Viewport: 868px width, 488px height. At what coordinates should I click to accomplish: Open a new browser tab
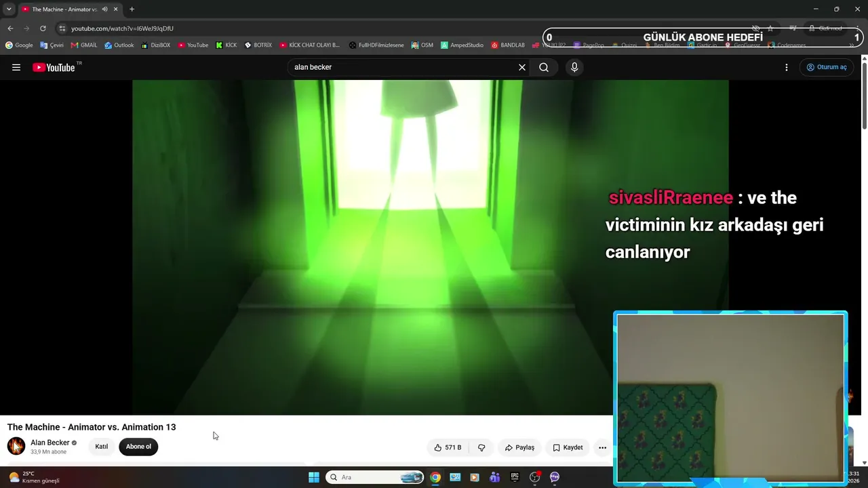tap(132, 9)
